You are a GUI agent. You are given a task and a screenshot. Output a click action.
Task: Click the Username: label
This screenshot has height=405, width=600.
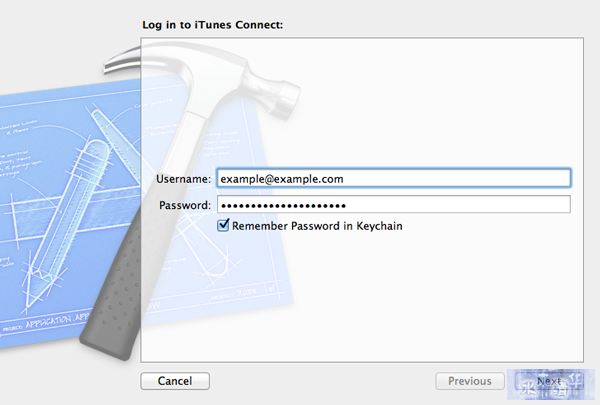183,179
